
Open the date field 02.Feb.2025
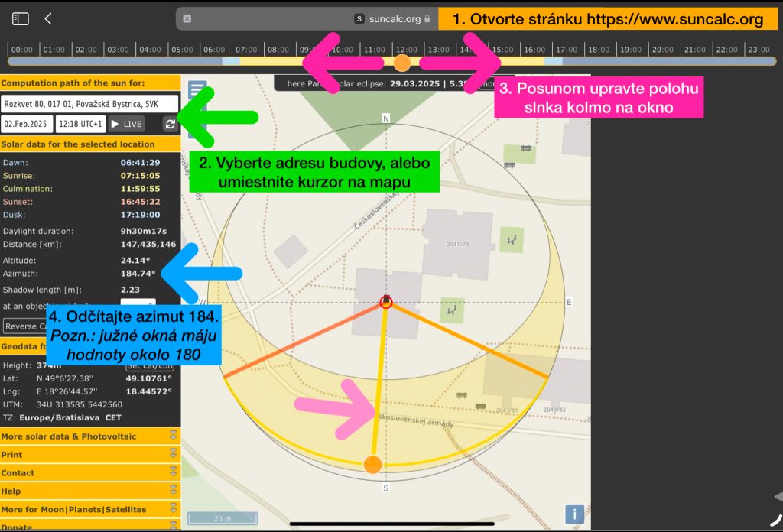tap(27, 124)
